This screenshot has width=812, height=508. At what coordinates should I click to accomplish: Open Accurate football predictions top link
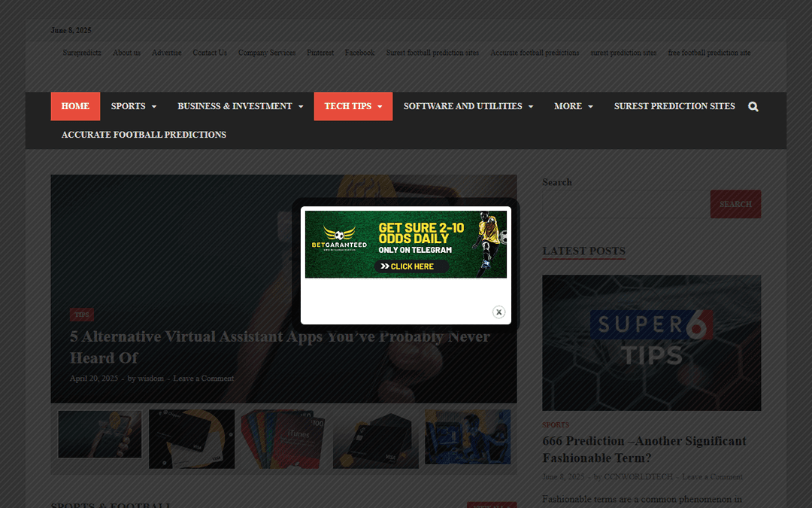coord(535,53)
